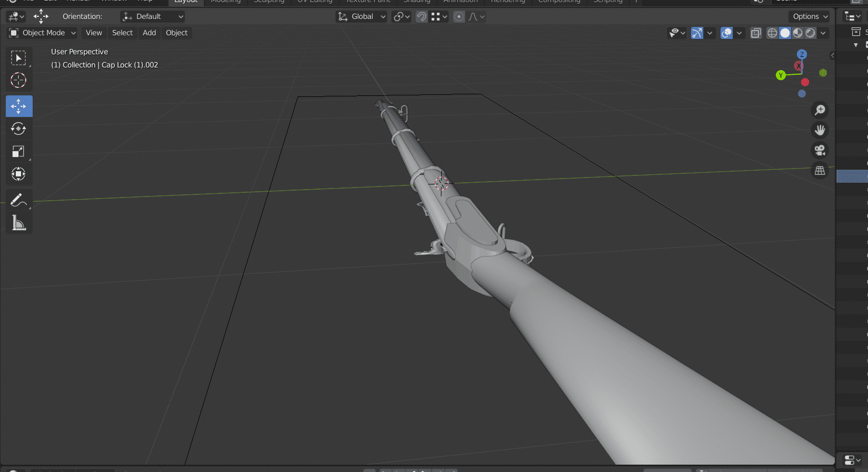Click the green Y axis on navigation gizmo
868x472 pixels.
tap(781, 75)
